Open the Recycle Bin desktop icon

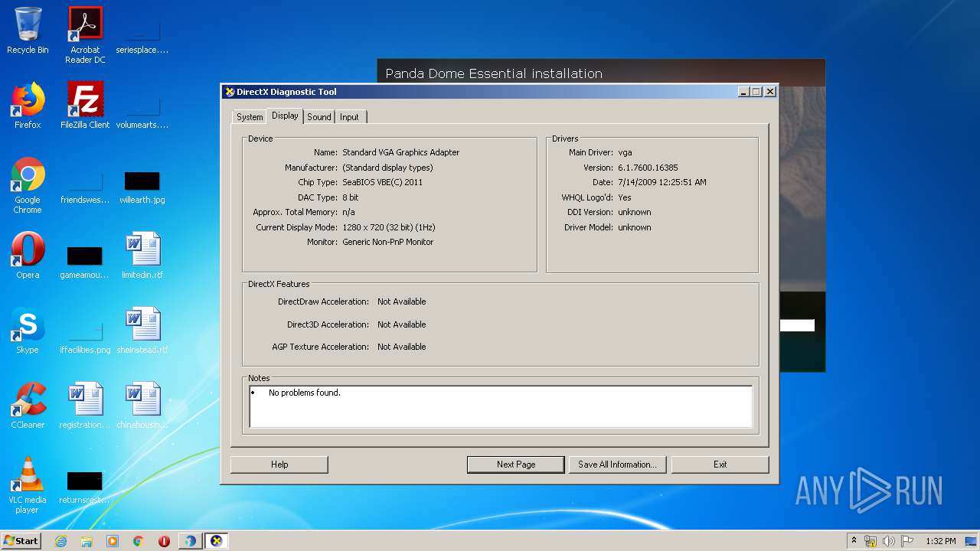[28, 31]
